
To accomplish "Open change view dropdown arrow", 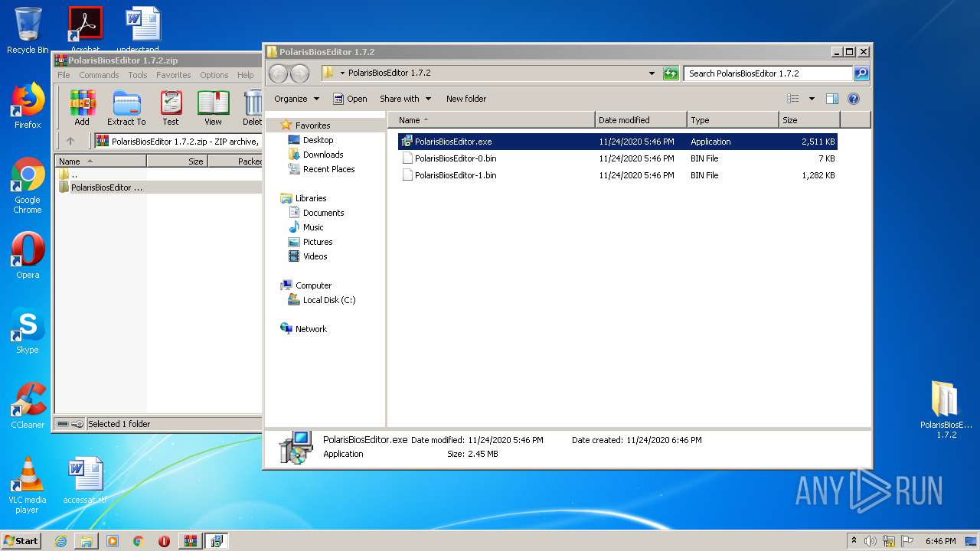I will [812, 99].
